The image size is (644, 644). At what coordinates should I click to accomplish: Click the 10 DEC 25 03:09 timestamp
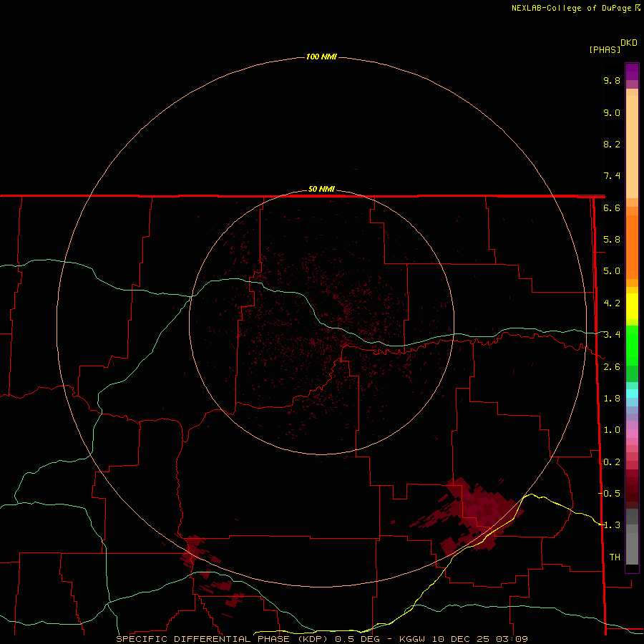tap(479, 639)
